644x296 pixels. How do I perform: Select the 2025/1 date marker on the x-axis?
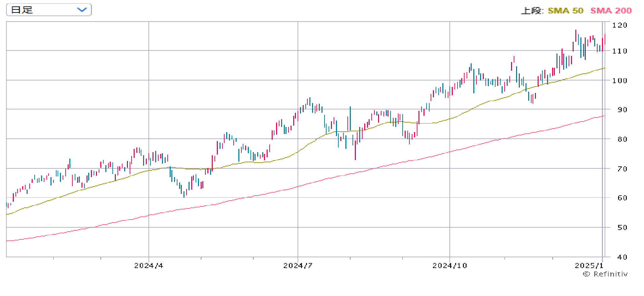pos(589,266)
